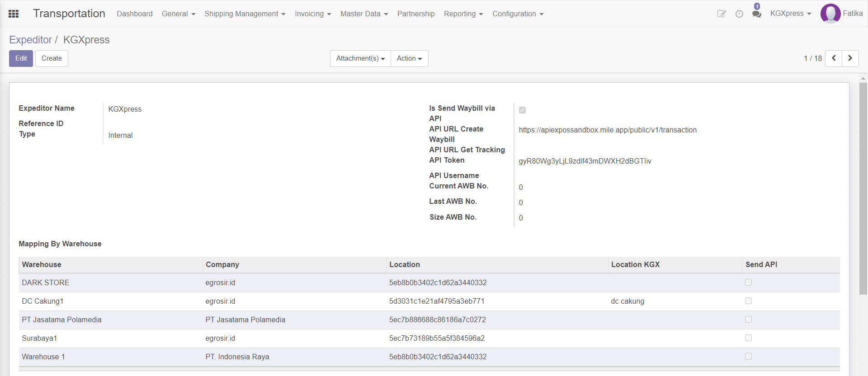Click the scrollbar up arrow
Screen dimensions: 868x376
[x=863, y=78]
